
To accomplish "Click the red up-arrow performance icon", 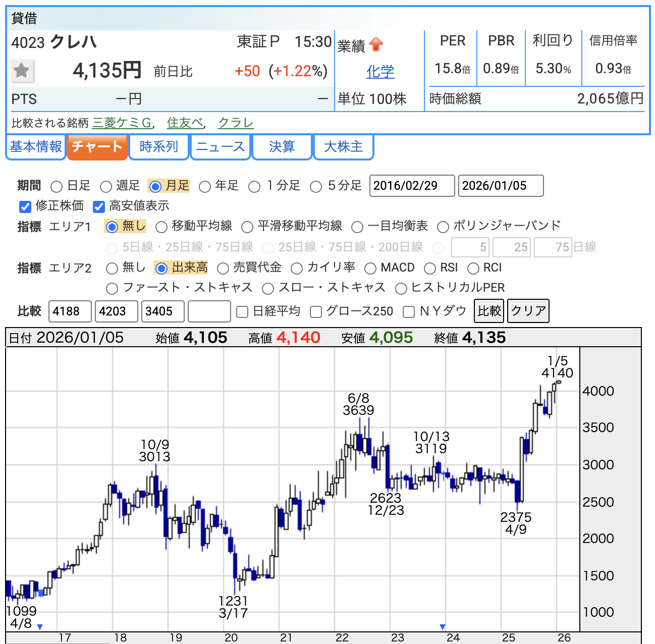I will (x=376, y=45).
